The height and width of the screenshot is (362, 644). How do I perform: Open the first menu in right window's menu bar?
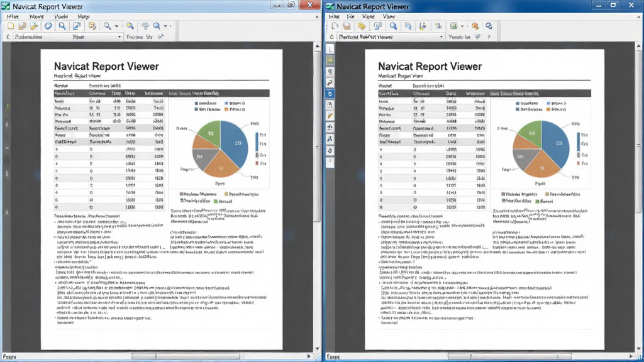point(335,16)
